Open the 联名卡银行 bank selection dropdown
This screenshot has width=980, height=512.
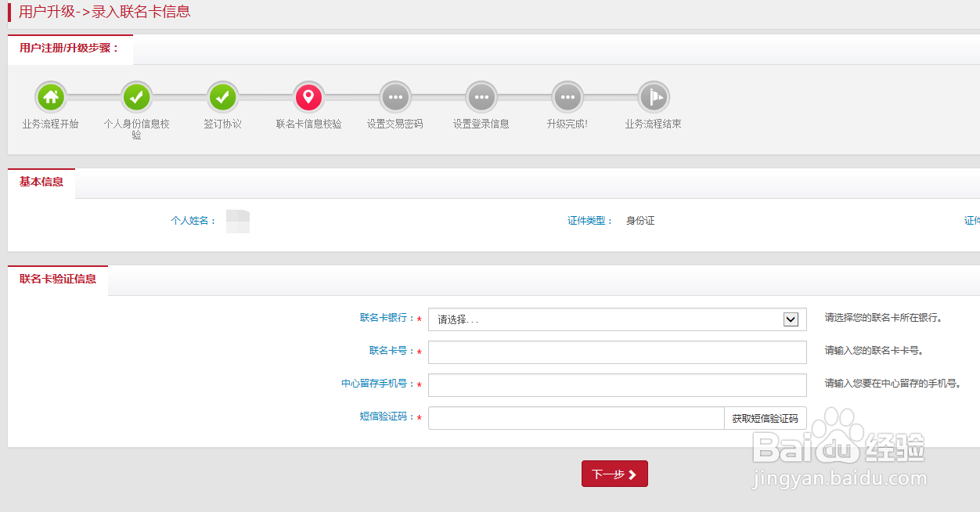618,319
